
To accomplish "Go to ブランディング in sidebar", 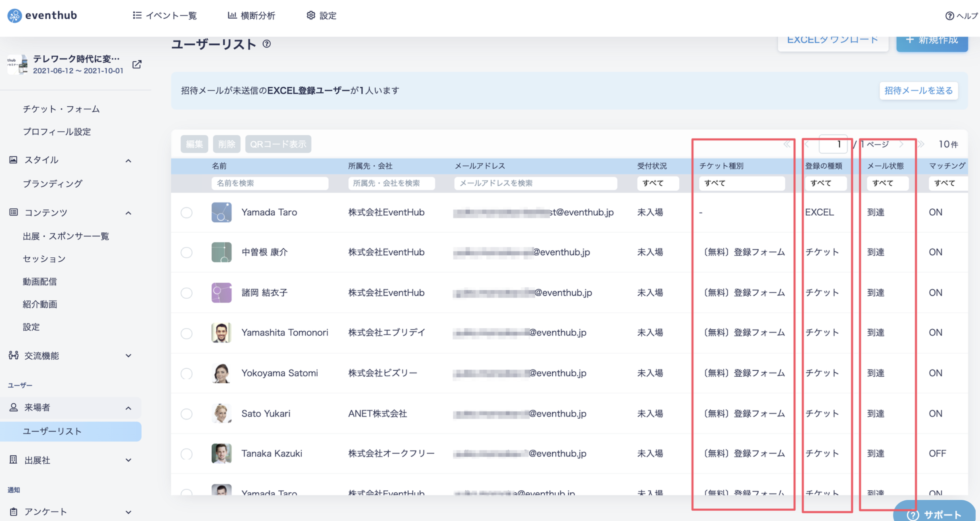I will click(53, 184).
